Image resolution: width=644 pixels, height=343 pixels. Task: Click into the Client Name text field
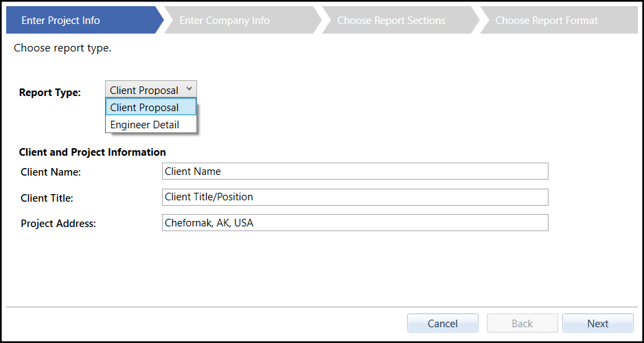coord(355,171)
